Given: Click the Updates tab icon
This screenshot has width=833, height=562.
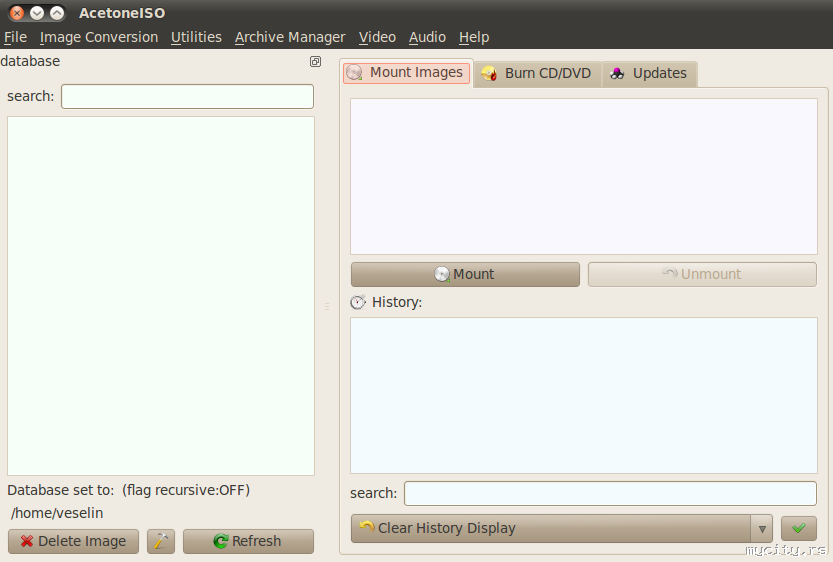Looking at the screenshot, I should (x=617, y=73).
